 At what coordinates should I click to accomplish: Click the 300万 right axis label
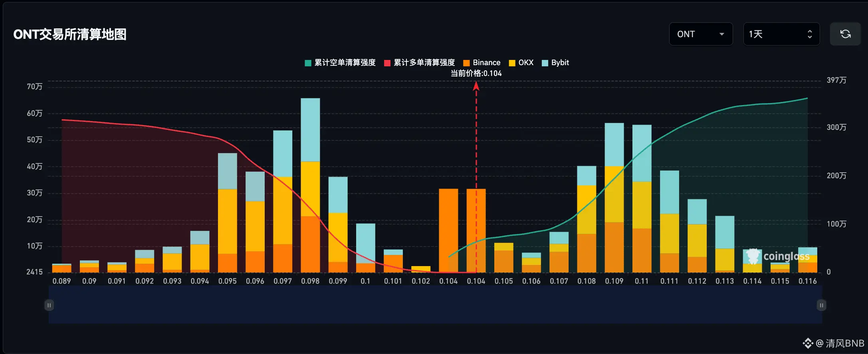836,127
